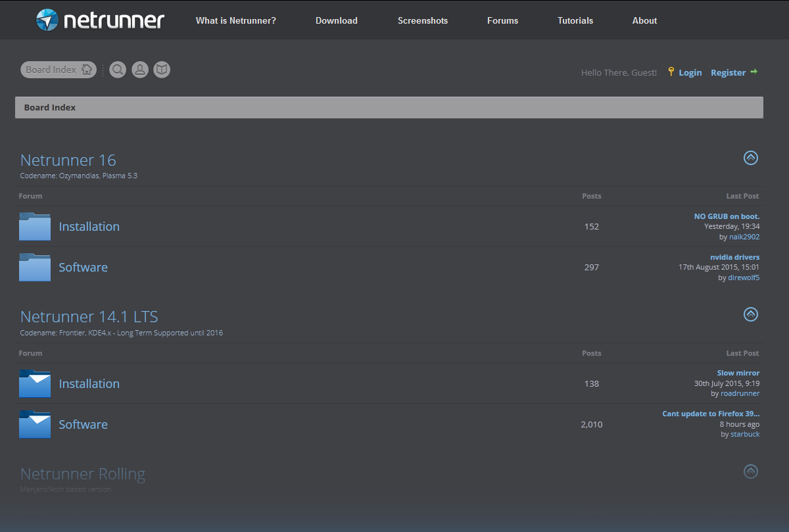Click the Board Index home button

(x=59, y=70)
